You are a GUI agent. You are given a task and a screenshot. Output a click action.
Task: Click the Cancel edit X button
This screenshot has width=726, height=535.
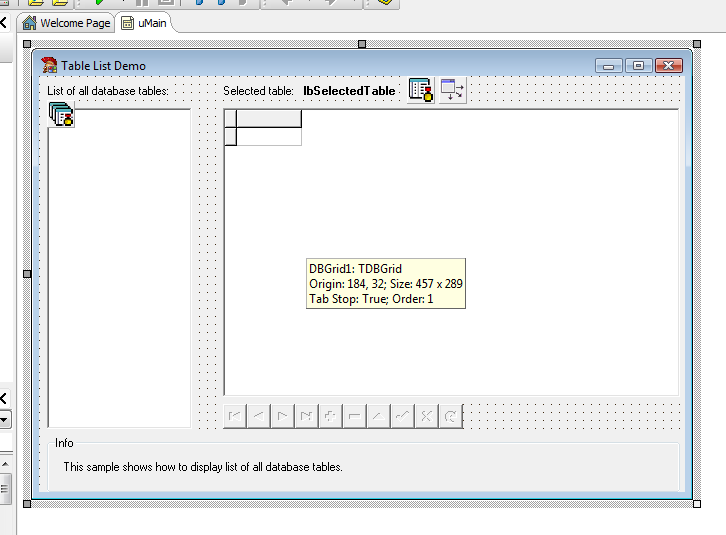(x=426, y=416)
